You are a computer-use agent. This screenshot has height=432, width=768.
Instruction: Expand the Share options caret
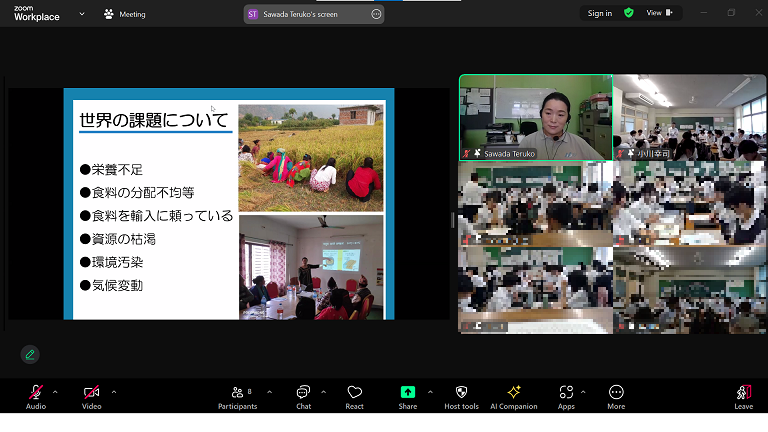point(430,392)
